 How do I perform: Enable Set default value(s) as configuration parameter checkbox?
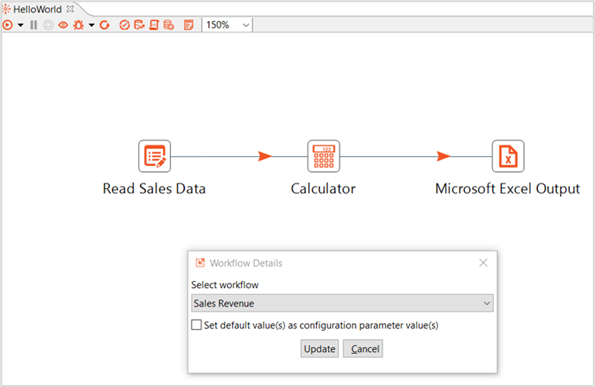point(197,325)
